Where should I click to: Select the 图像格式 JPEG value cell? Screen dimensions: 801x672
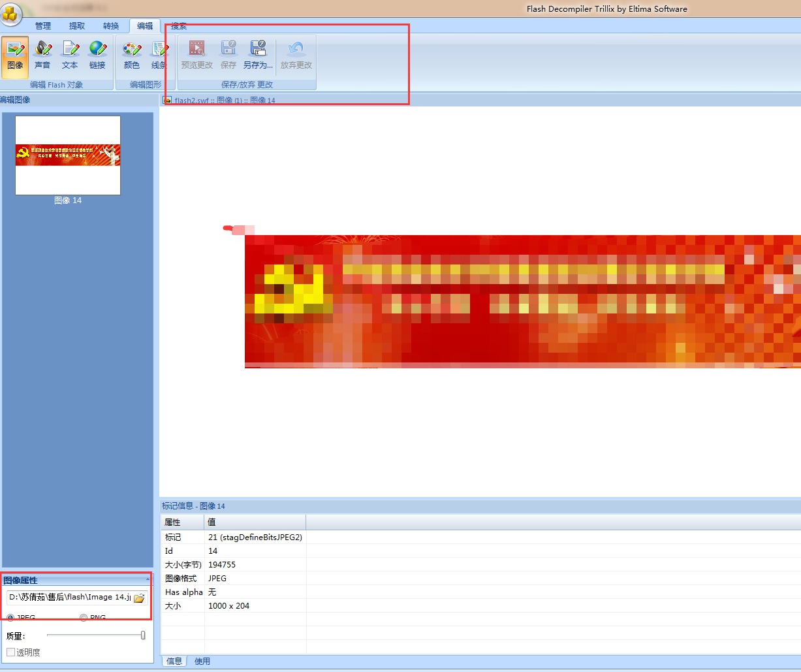coord(255,578)
